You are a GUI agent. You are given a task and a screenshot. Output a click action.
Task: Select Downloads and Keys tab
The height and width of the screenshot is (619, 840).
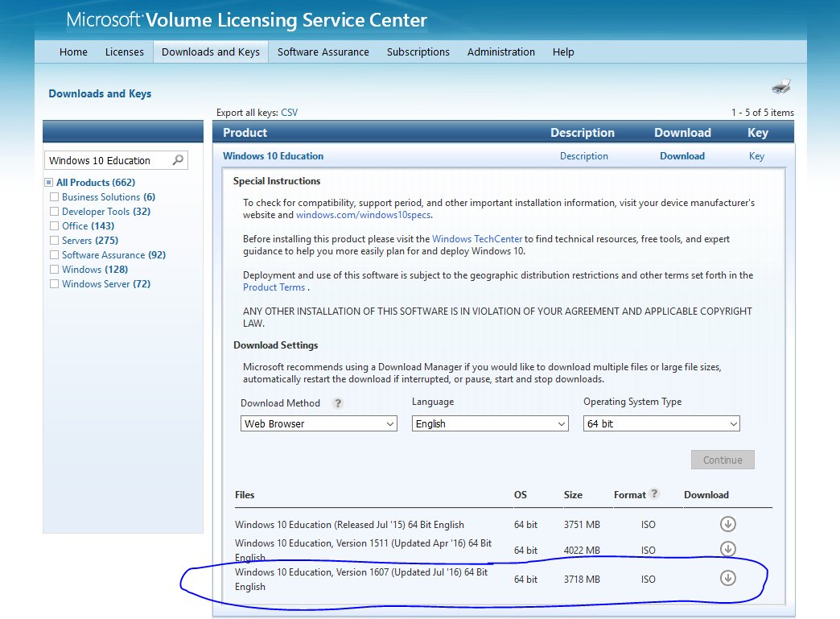(x=211, y=52)
